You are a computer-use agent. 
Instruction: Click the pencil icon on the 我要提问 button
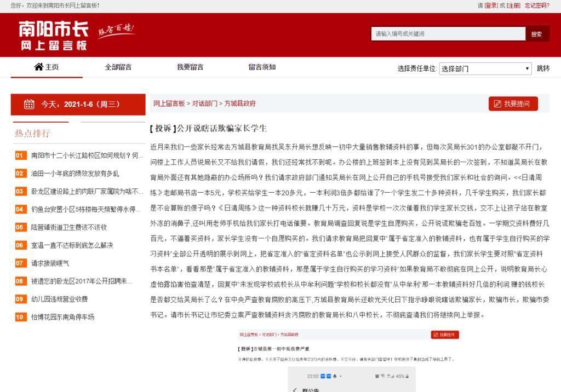click(x=497, y=103)
